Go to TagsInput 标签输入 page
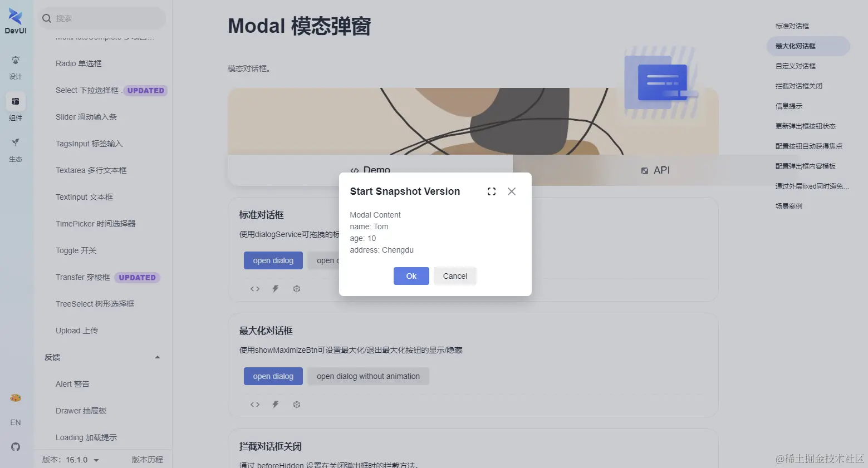This screenshot has height=468, width=868. click(89, 144)
